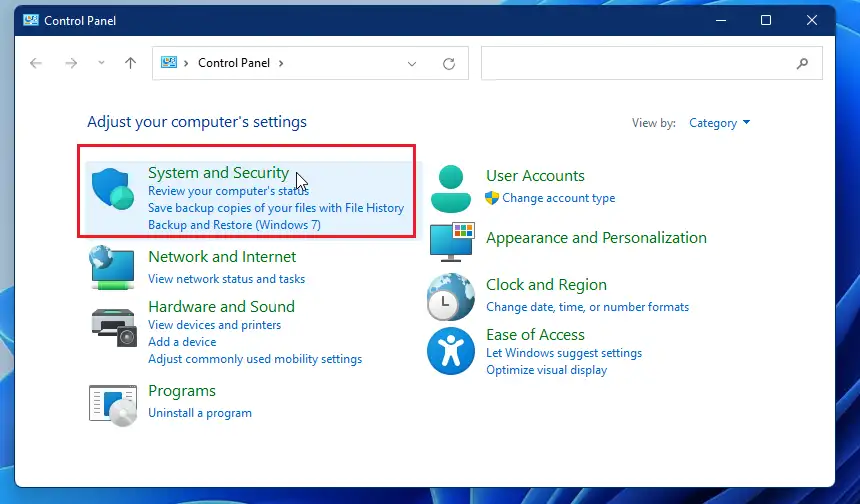Click the Ease of Access icon
This screenshot has width=860, height=504.
pyautogui.click(x=451, y=351)
